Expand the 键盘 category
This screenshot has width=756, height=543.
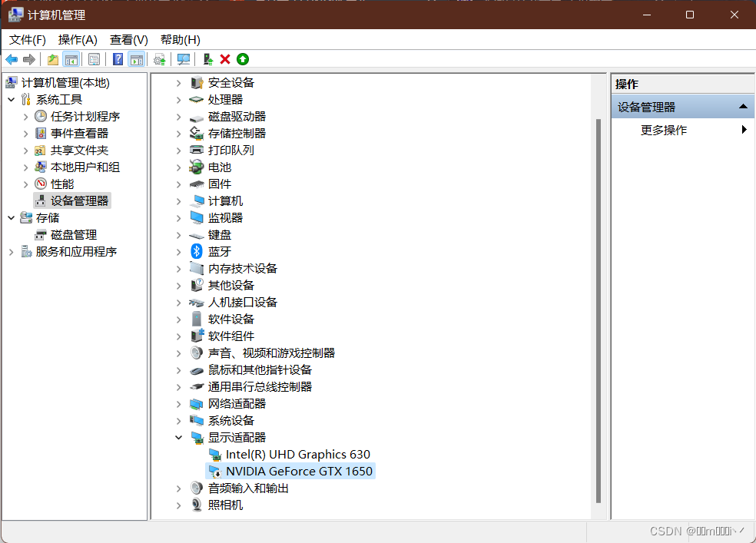(x=178, y=235)
